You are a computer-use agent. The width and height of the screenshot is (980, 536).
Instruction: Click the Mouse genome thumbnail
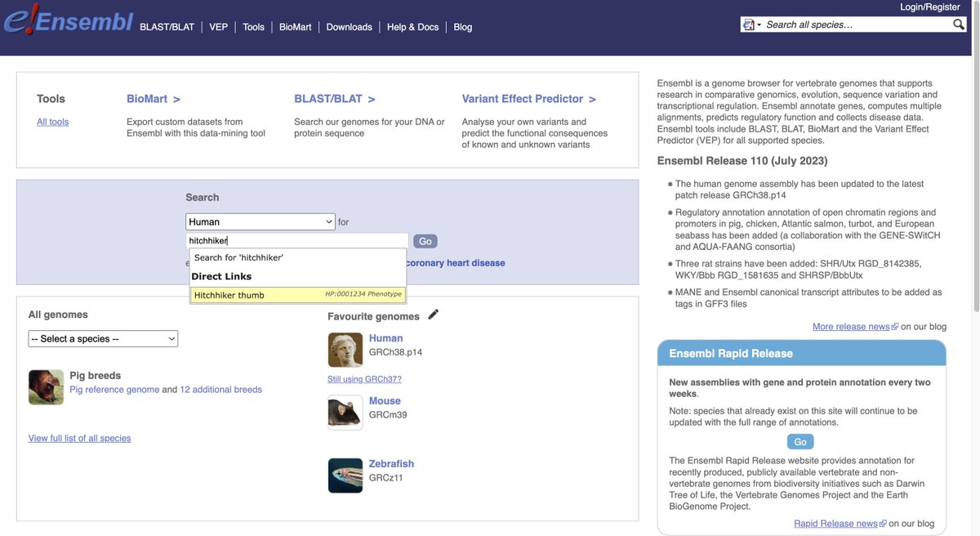tap(345, 413)
